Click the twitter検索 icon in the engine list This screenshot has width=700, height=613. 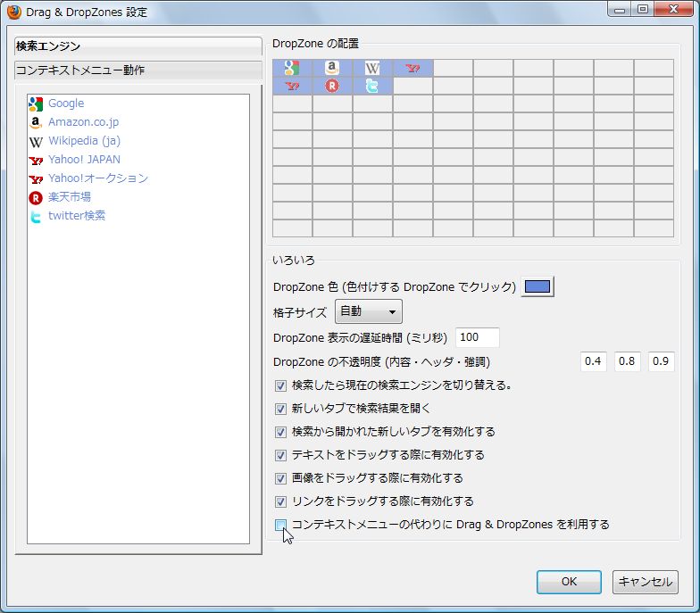click(x=36, y=216)
